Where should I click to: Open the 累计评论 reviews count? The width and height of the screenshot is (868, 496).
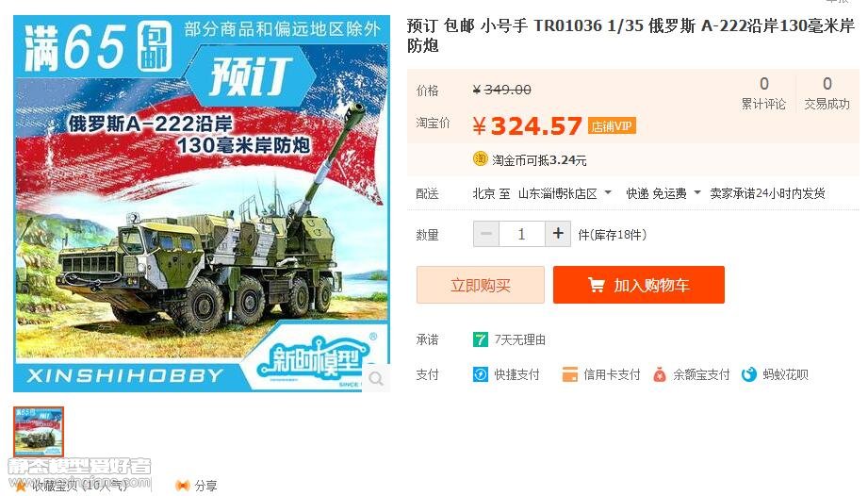(764, 93)
